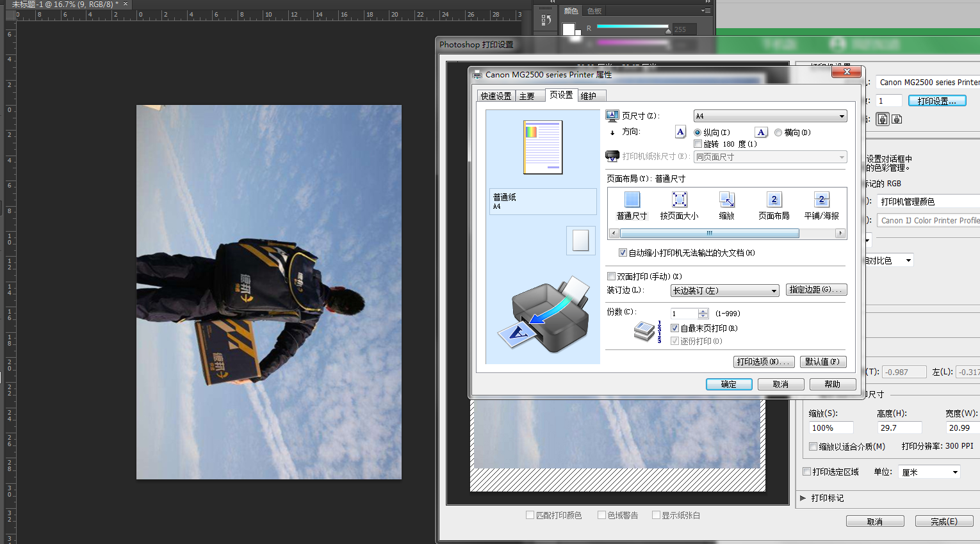980x544 pixels.
Task: Click the page preview thumbnail in printer dialog
Action: tap(543, 147)
